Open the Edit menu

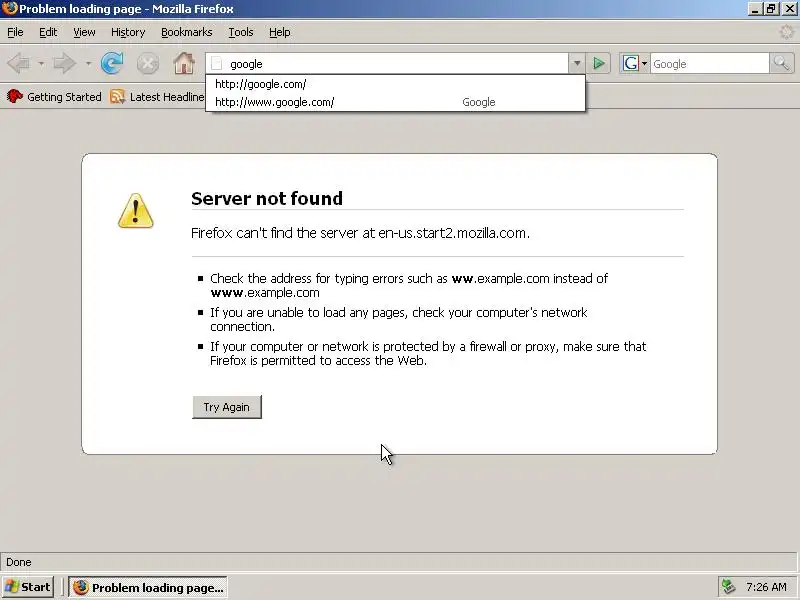(48, 32)
